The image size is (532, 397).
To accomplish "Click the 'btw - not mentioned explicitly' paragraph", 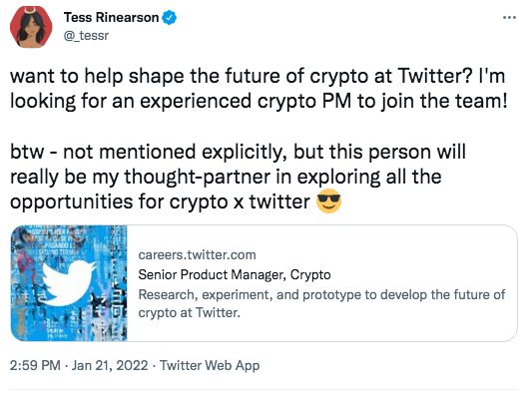I will point(238,177).
